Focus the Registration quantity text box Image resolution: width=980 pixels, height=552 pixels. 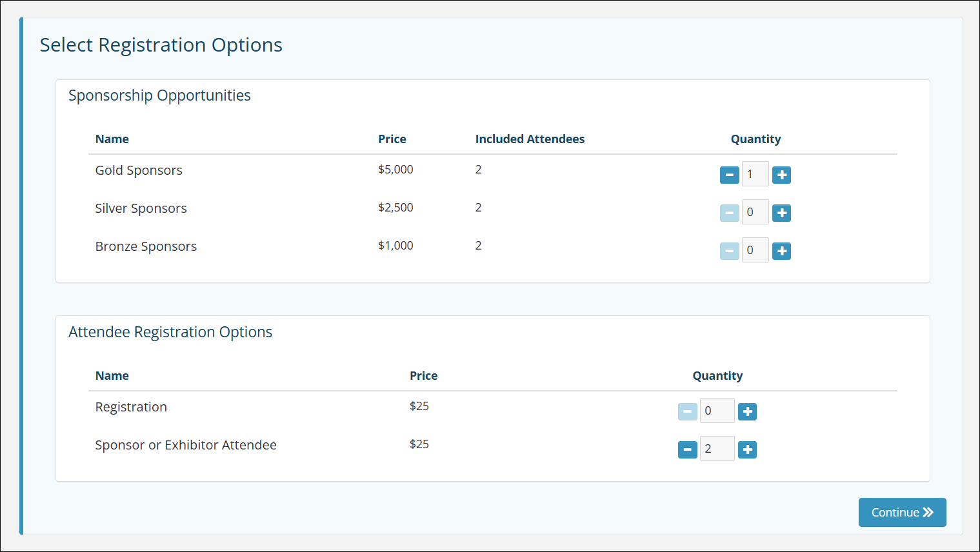[717, 411]
